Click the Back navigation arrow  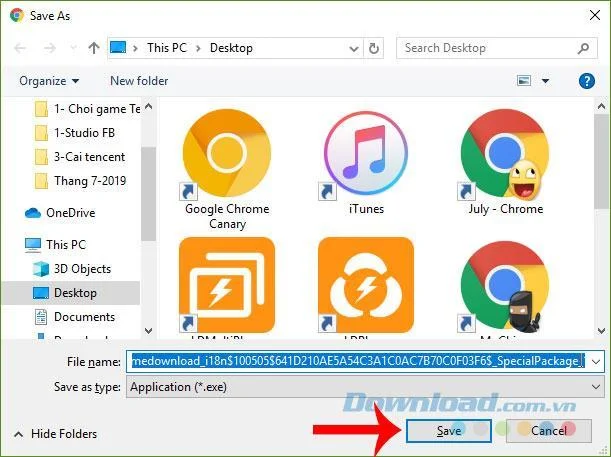(x=20, y=48)
